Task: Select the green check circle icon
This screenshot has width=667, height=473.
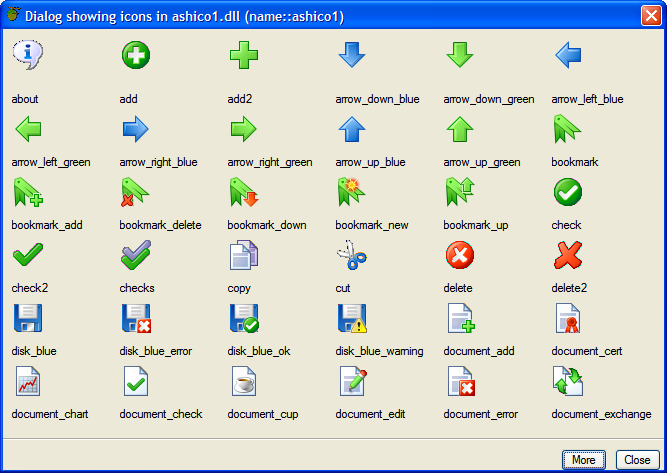Action: [x=568, y=192]
